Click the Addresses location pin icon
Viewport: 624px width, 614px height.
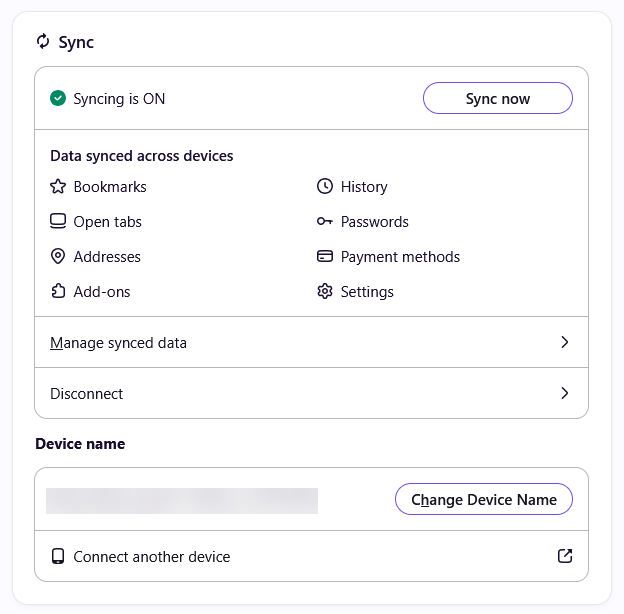[58, 256]
